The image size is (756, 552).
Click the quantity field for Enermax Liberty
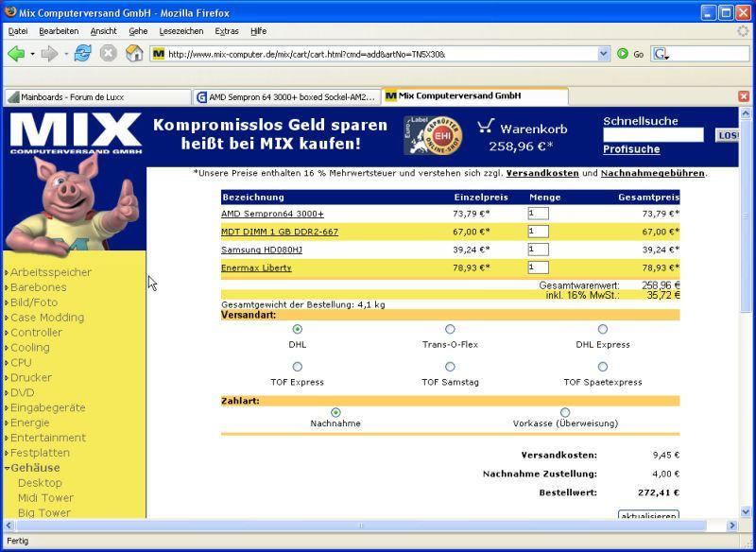click(x=538, y=267)
